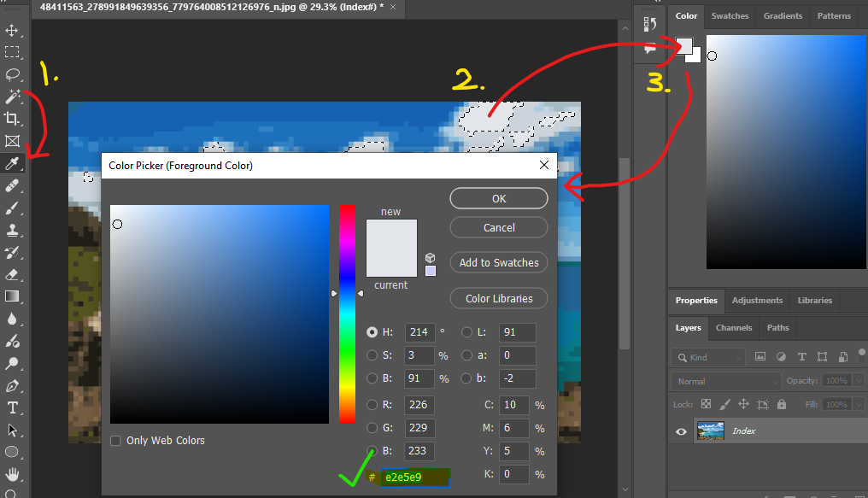Select the S saturation radio button
Image resolution: width=868 pixels, height=498 pixels.
pos(372,355)
